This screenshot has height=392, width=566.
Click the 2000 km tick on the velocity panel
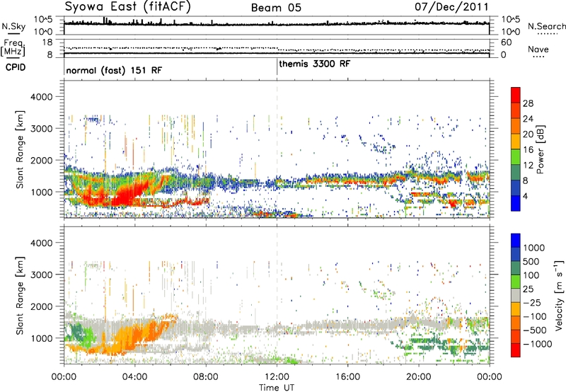pos(41,306)
